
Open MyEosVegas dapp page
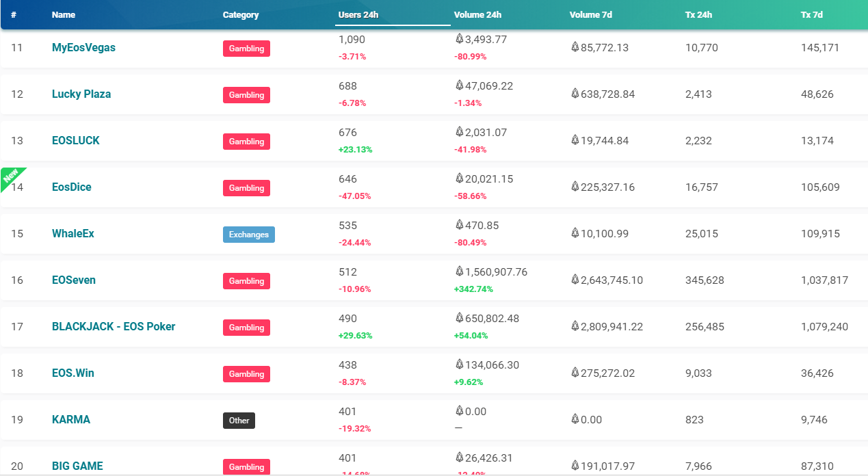[x=83, y=48]
